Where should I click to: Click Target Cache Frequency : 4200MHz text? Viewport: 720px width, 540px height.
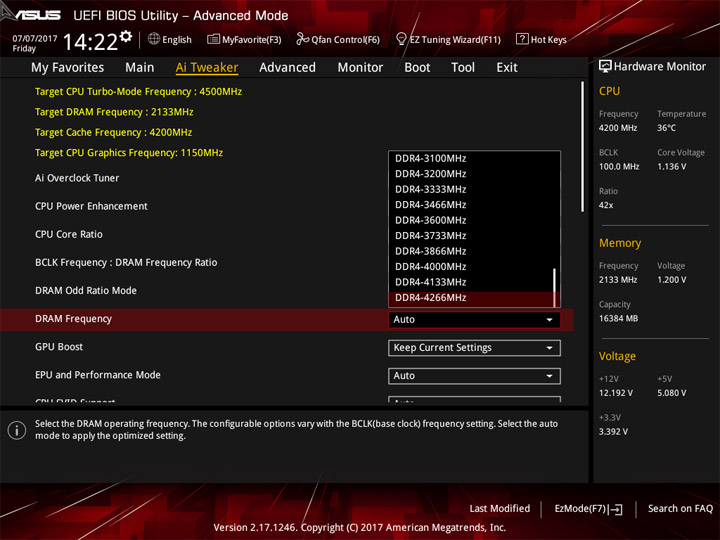coord(113,132)
